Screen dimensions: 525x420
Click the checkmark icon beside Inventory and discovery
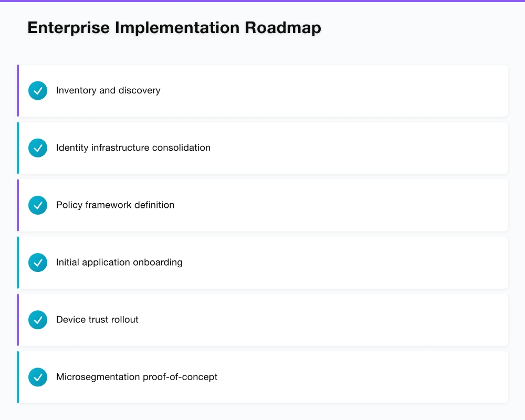tap(37, 90)
